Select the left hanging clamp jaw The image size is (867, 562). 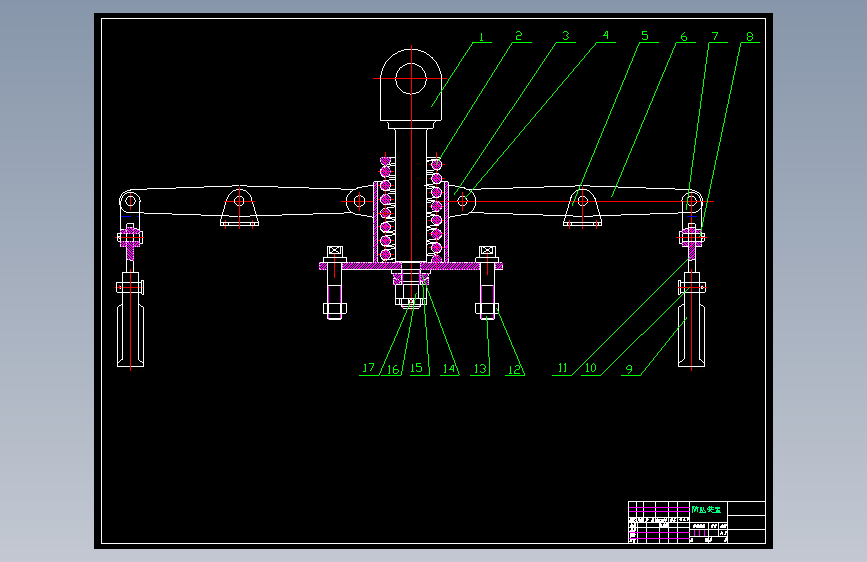point(130,319)
